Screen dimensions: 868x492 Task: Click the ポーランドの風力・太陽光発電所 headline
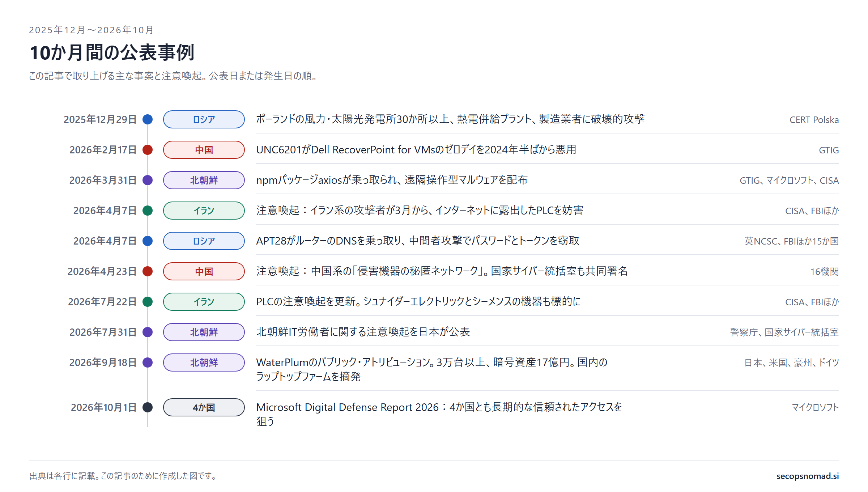click(450, 119)
